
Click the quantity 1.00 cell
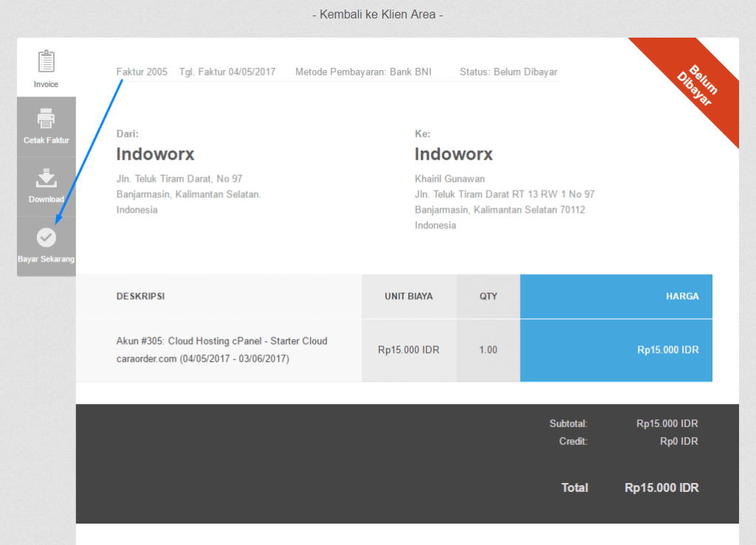[x=488, y=349]
